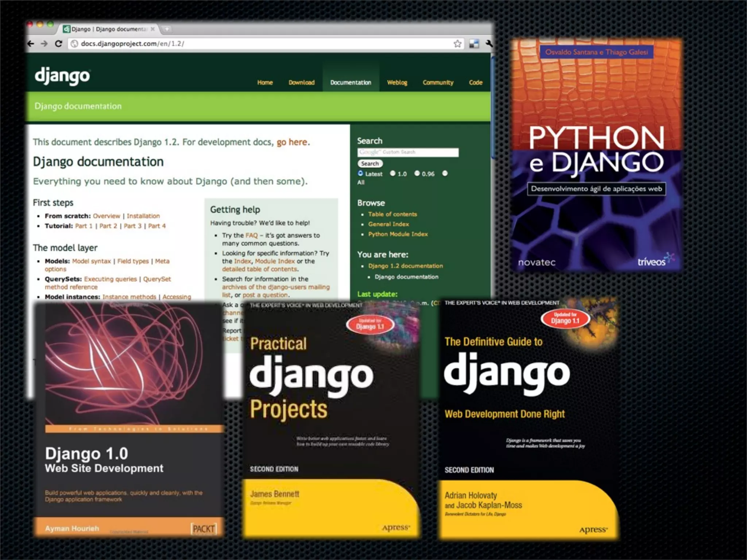The image size is (747, 560).
Task: Click the django logo in header
Action: coord(62,76)
